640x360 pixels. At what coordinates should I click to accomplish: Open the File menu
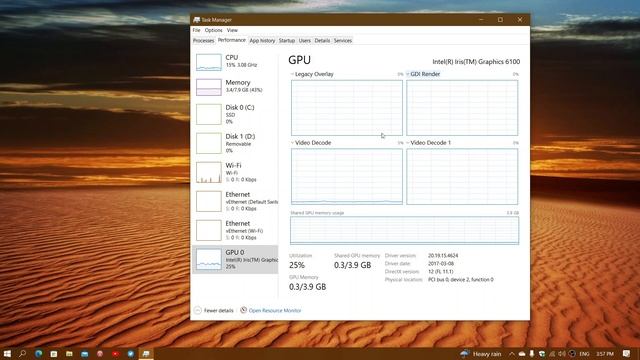click(196, 30)
